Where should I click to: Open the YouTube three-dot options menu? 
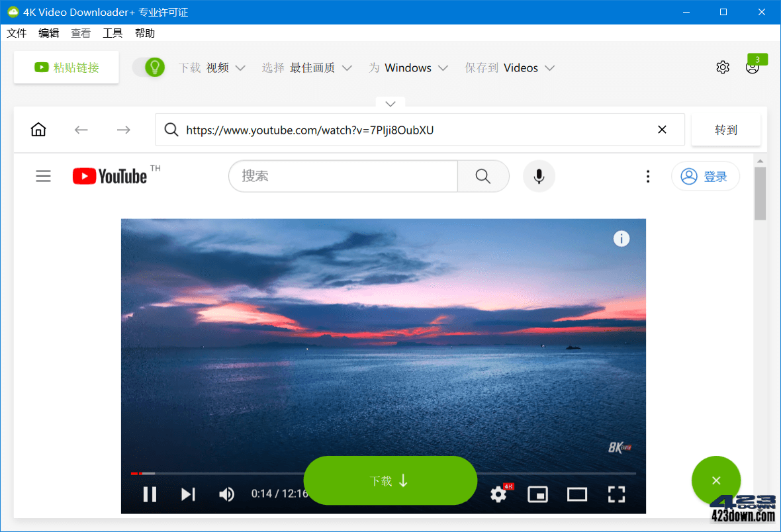pos(647,176)
